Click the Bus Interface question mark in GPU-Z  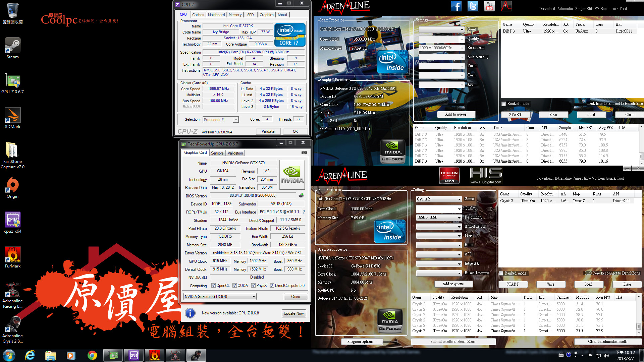[x=304, y=212]
